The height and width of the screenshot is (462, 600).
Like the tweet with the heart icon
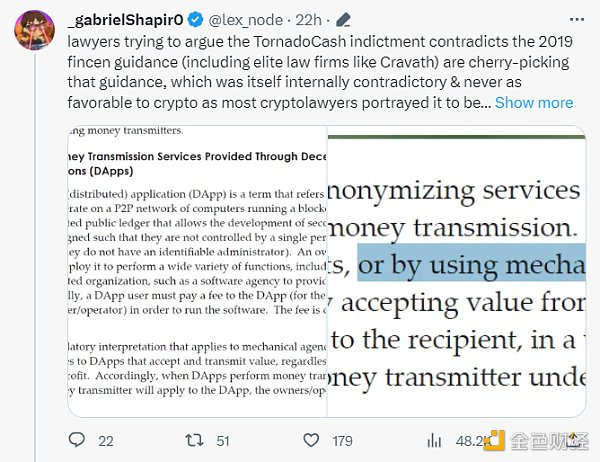click(313, 439)
